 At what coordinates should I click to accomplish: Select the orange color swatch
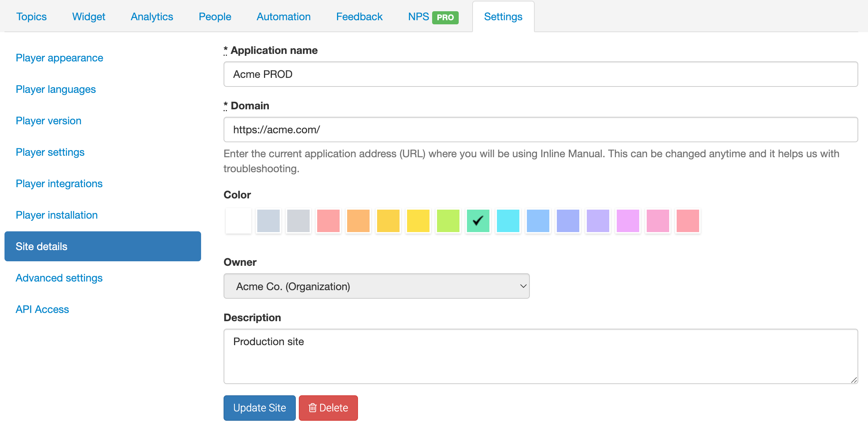coord(358,221)
